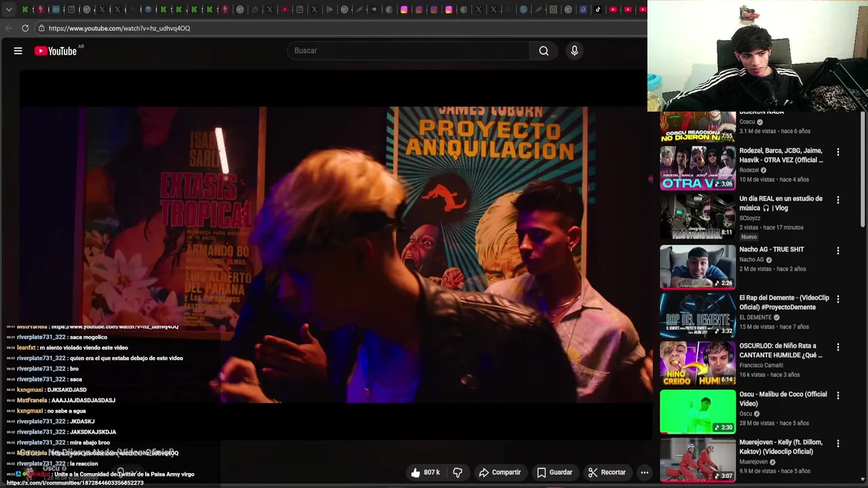Click chat message 'la reaccion'
Screen dimensions: 868x488
(83, 464)
